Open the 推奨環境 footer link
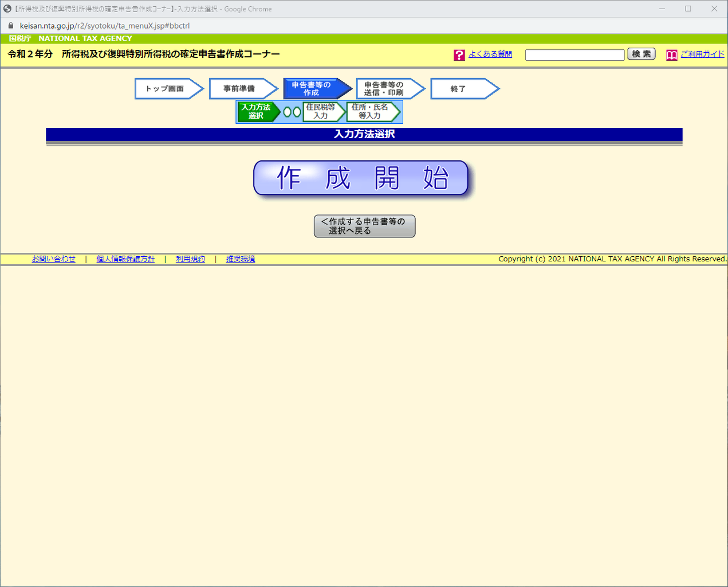 pyautogui.click(x=241, y=259)
